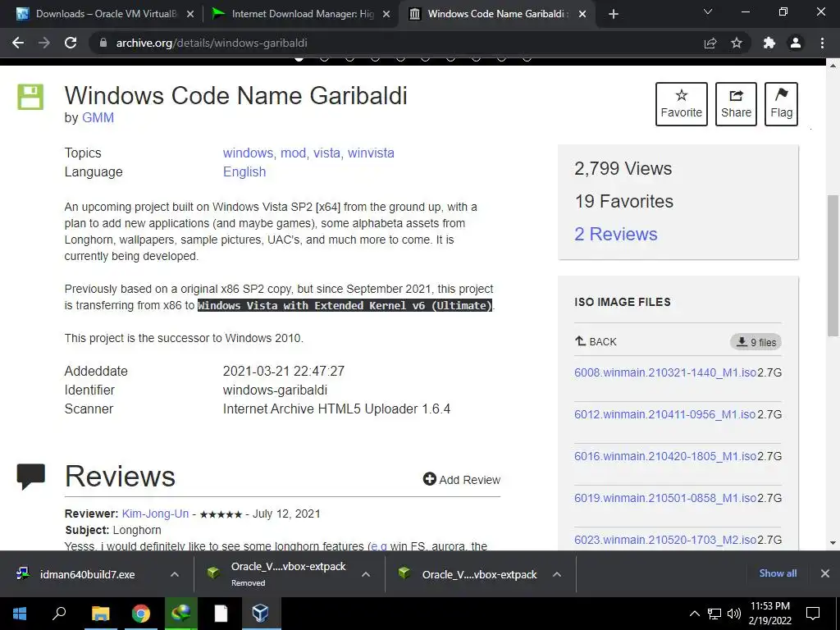Open idman640build7.exe download item
This screenshot has height=630, width=840.
87,574
